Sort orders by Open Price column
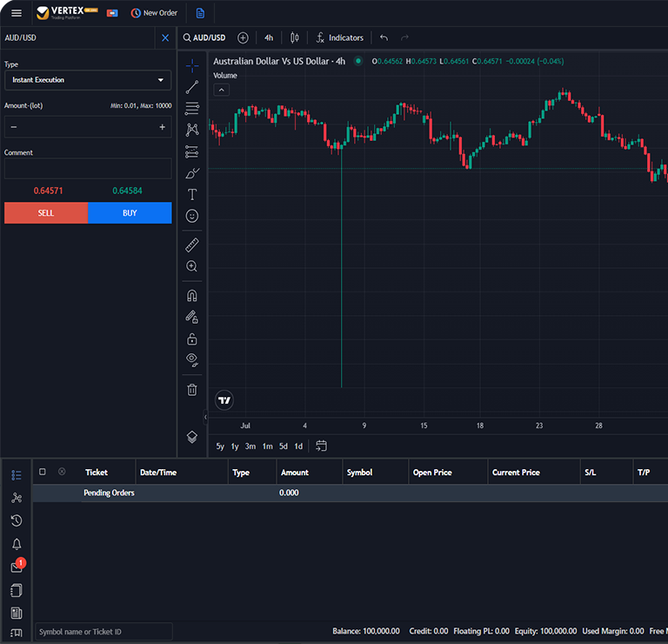The width and height of the screenshot is (668, 644). (x=432, y=473)
